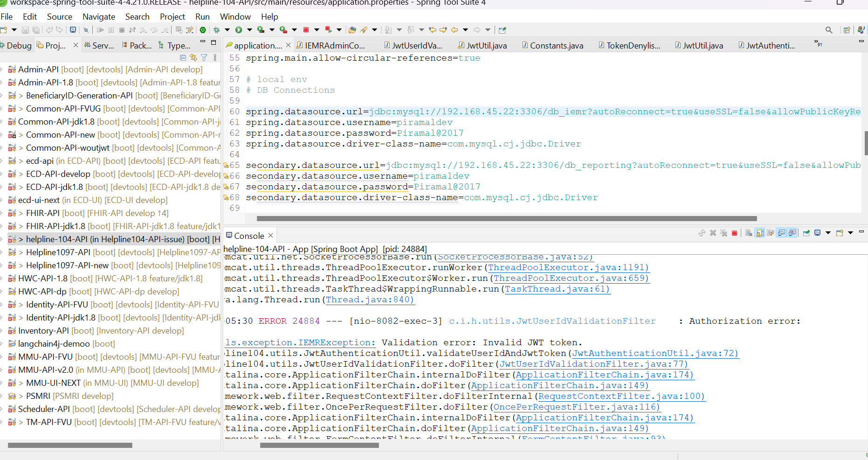This screenshot has width=868, height=460.
Task: Open Display Selected Console dropdown arrow
Action: click(x=828, y=233)
